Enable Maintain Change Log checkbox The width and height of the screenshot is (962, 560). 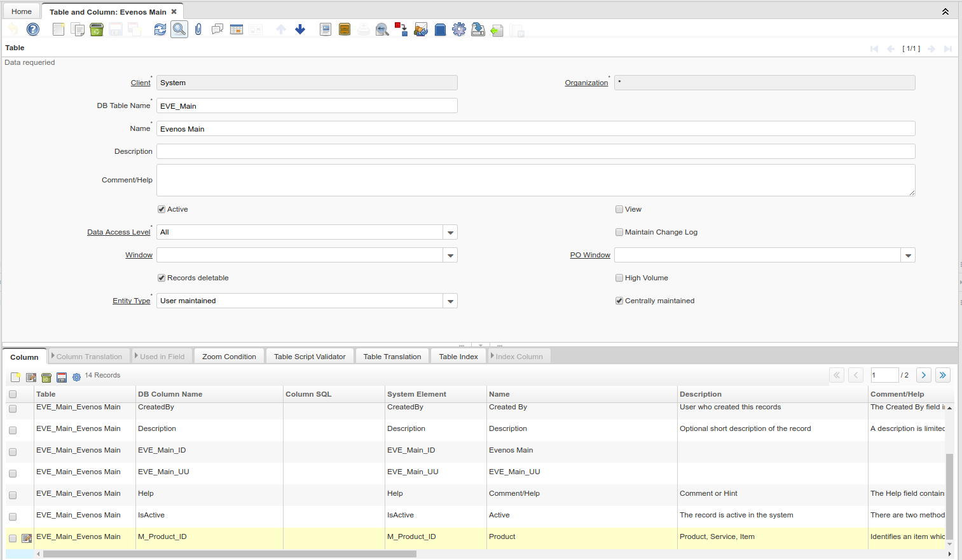(619, 232)
